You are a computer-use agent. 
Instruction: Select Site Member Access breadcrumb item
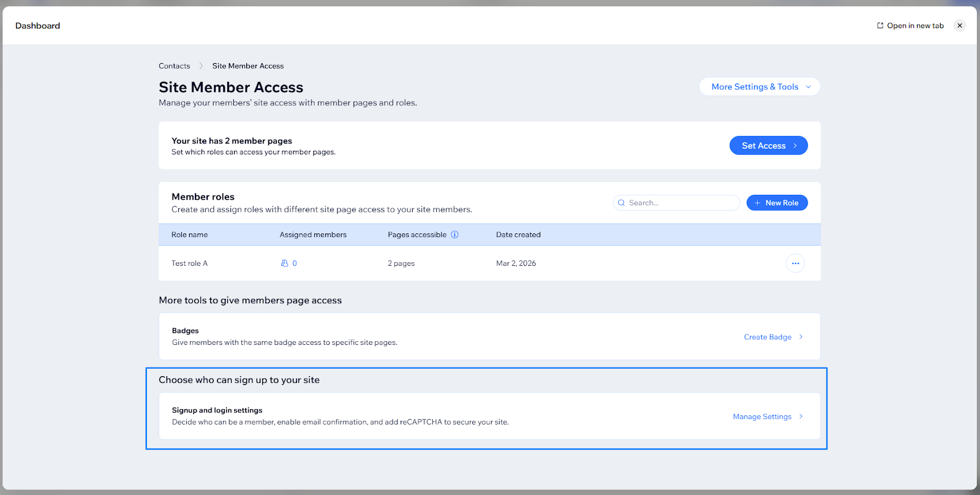pyautogui.click(x=248, y=66)
